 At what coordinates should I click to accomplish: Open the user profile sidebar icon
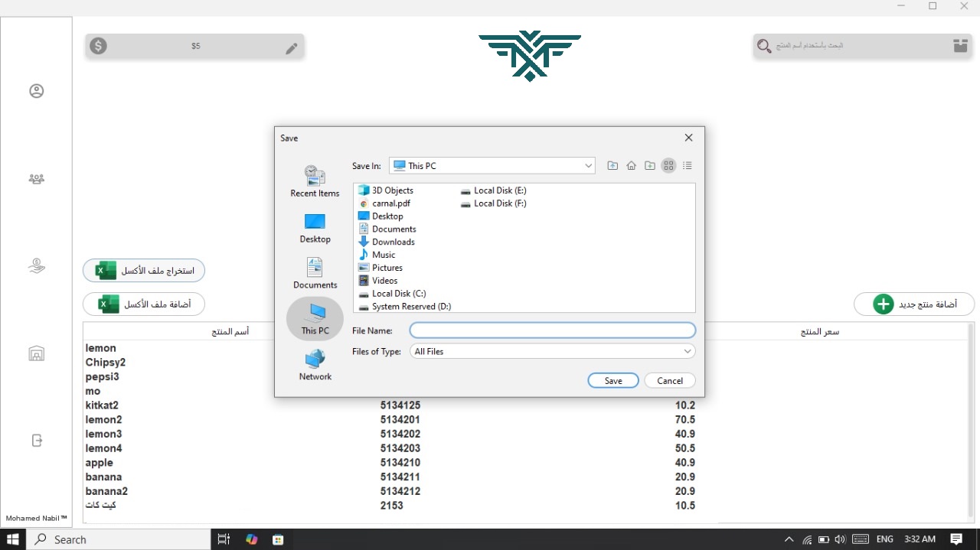(36, 91)
